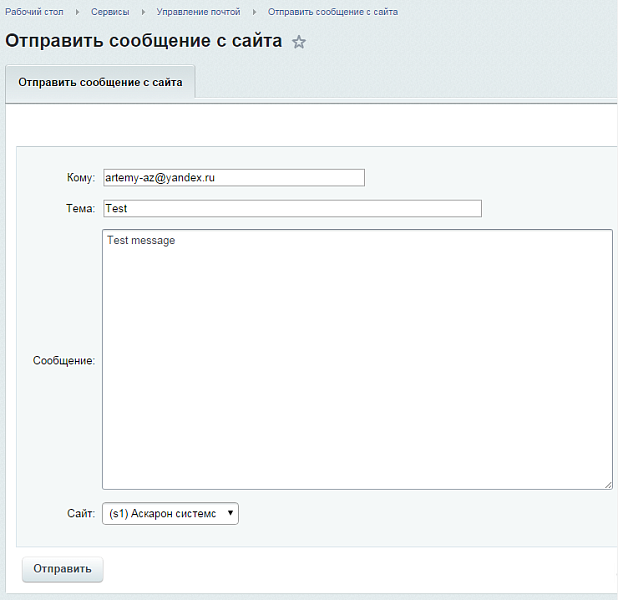Viewport: 618px width, 600px height.
Task: Click the "Сайт:" field label
Action: coord(79,513)
